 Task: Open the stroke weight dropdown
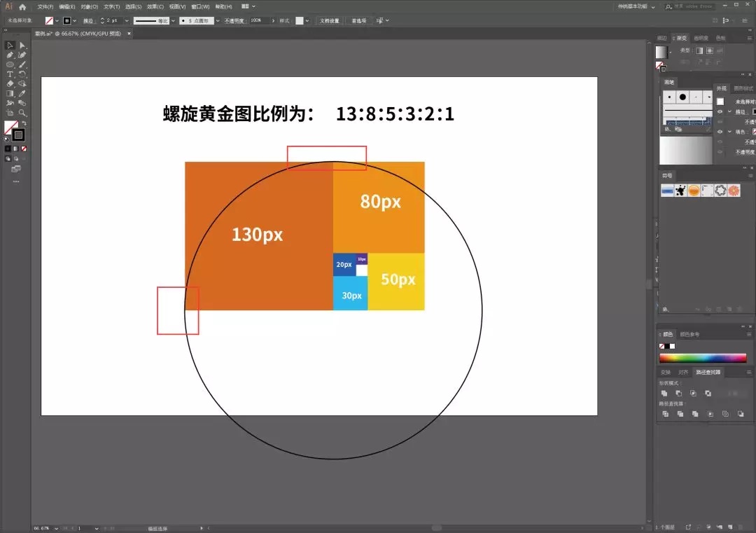127,21
